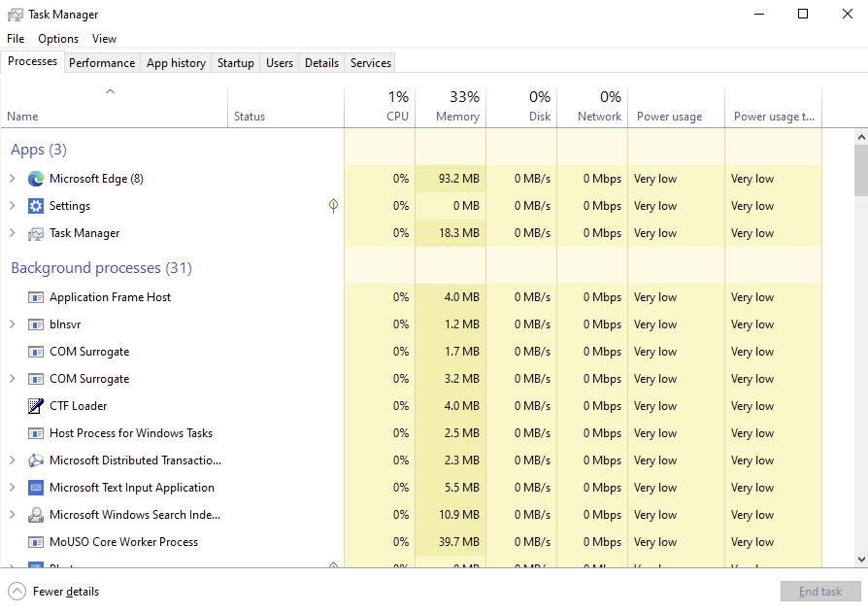Image resolution: width=868 pixels, height=613 pixels.
Task: Sort processes by Name column
Action: (114, 108)
